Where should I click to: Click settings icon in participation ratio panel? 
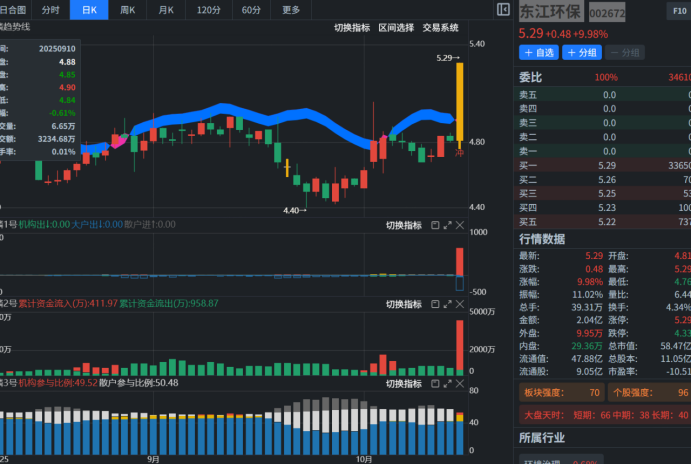[434, 382]
